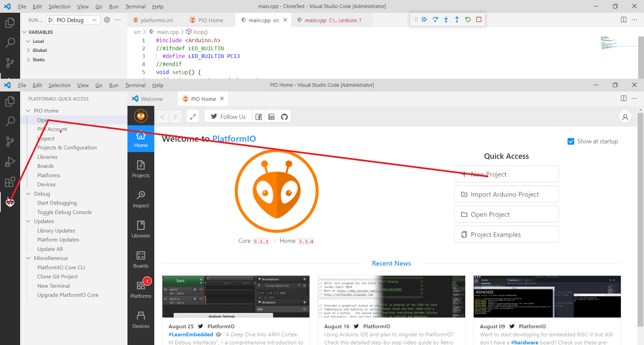Click the New Project button
The image size is (644, 345).
(506, 174)
